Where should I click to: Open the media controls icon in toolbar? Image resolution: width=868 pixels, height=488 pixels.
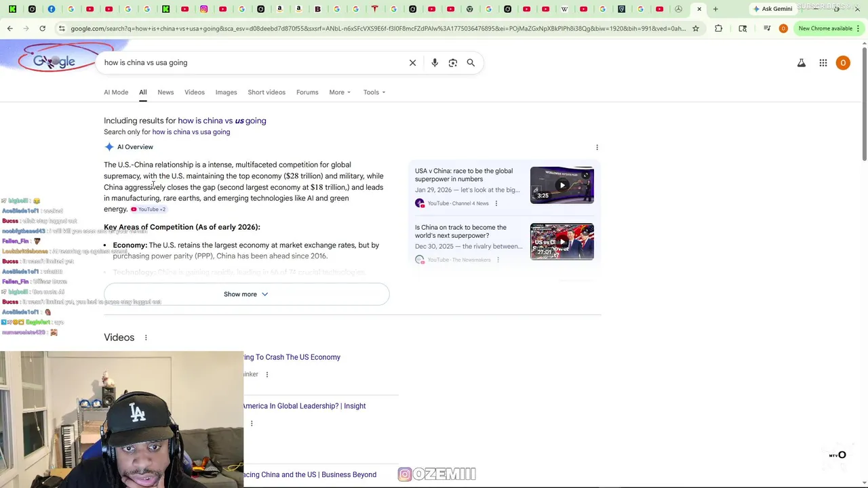(x=767, y=28)
